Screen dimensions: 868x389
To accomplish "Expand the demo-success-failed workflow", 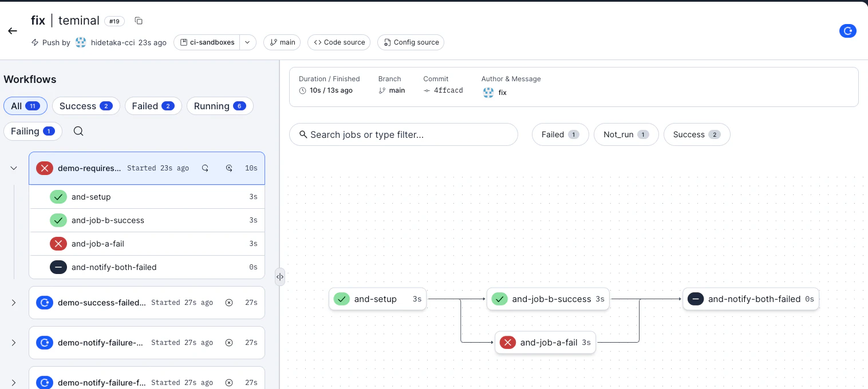I will point(14,303).
